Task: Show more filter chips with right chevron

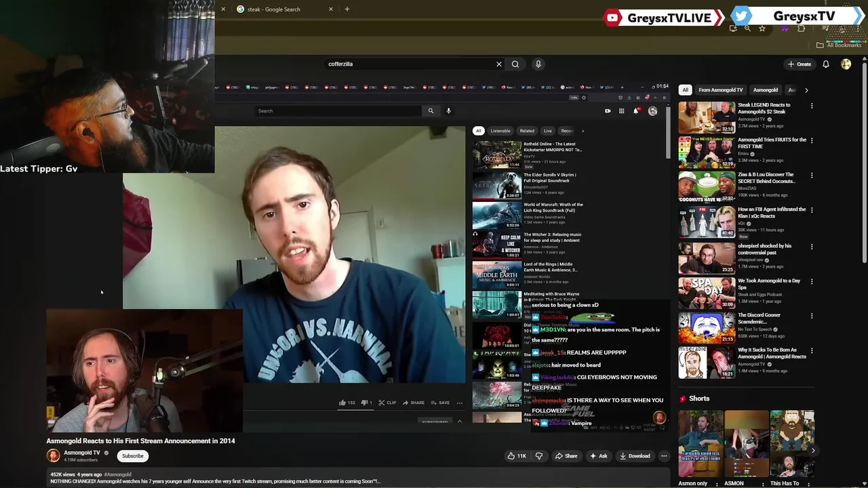Action: (x=806, y=90)
